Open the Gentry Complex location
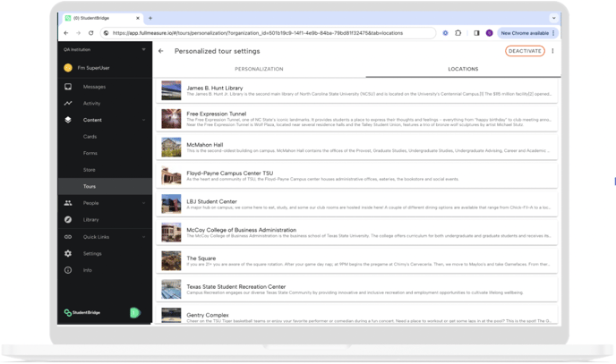The width and height of the screenshot is (616, 364). point(356,315)
